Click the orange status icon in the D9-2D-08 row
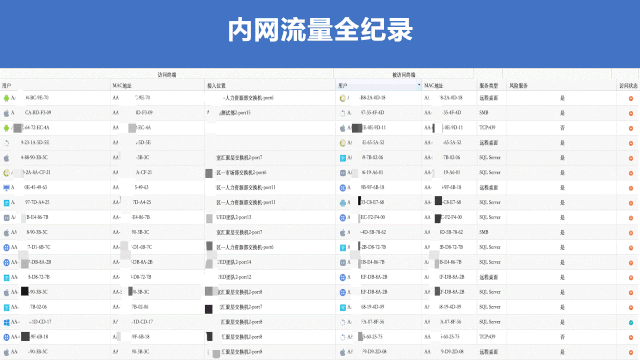Viewport: 640px width, 360px height. [631, 352]
